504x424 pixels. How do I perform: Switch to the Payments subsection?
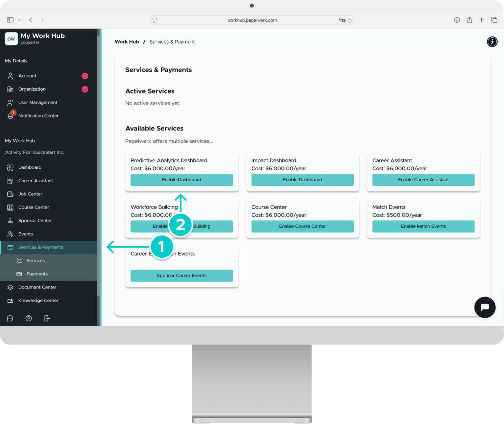pos(36,274)
